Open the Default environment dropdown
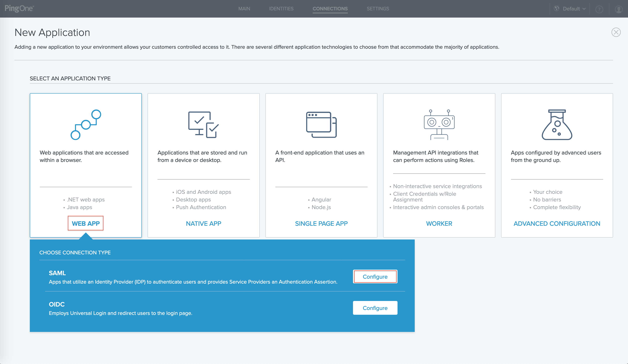 [x=573, y=9]
